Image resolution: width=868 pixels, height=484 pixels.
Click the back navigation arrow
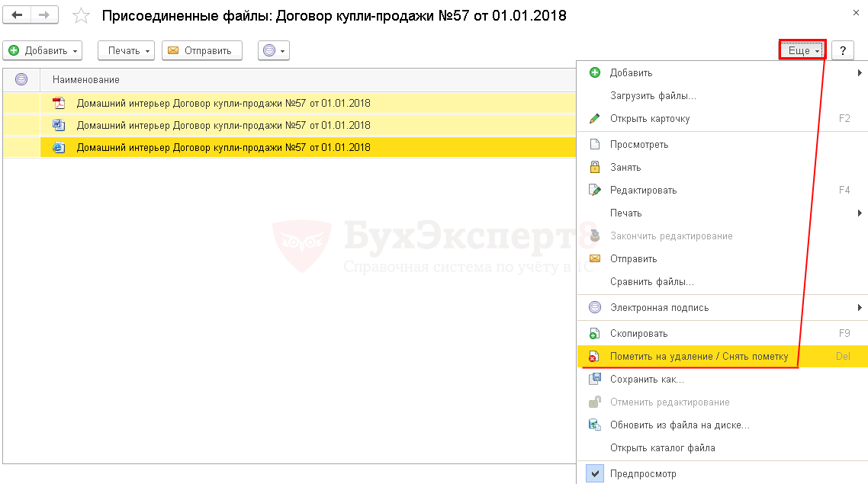click(17, 15)
